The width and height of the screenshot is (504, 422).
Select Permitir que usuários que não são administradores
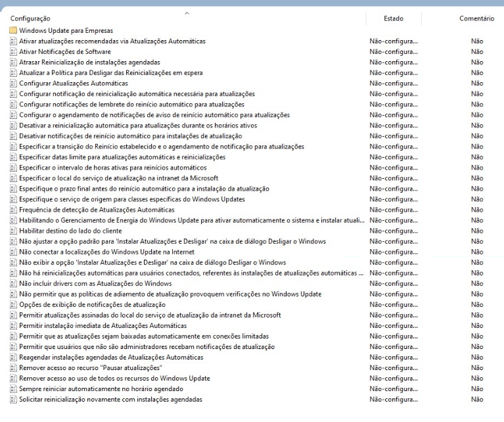point(147,346)
